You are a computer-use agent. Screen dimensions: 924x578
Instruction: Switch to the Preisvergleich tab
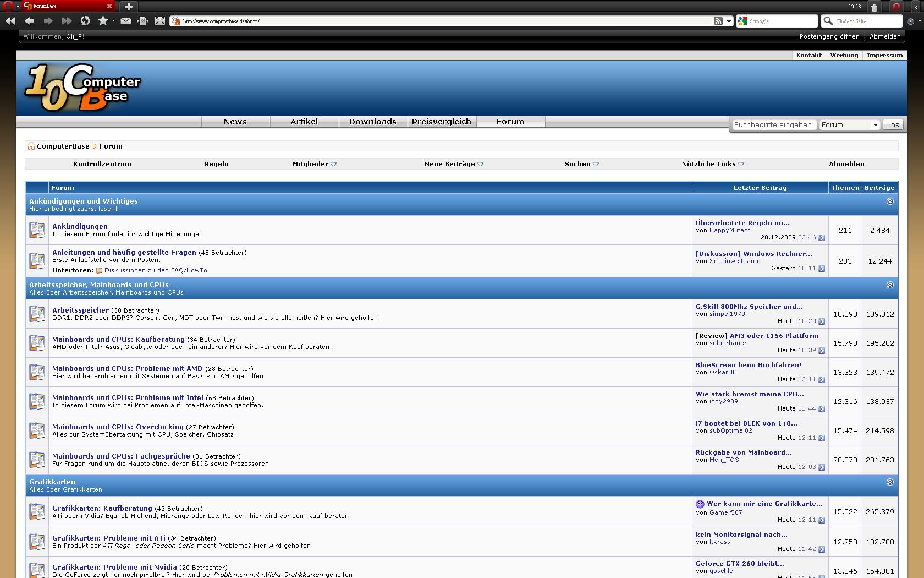pos(442,122)
